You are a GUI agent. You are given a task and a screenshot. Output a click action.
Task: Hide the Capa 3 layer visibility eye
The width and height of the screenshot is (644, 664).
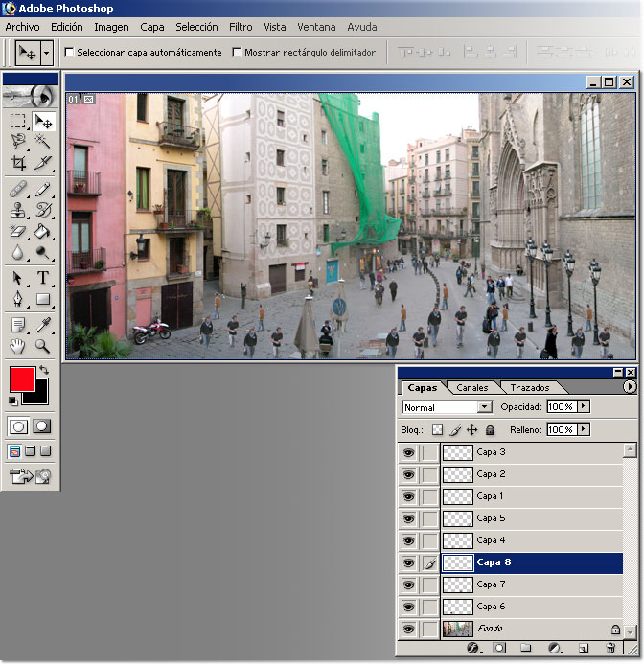pos(409,452)
